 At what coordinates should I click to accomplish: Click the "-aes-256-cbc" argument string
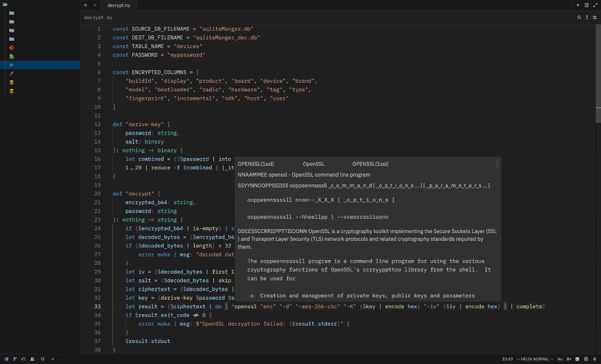(x=318, y=306)
